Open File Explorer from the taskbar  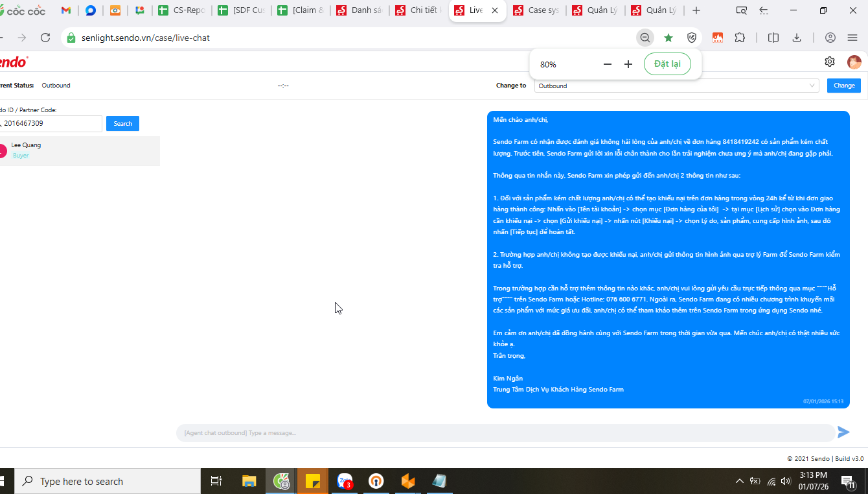coord(249,481)
